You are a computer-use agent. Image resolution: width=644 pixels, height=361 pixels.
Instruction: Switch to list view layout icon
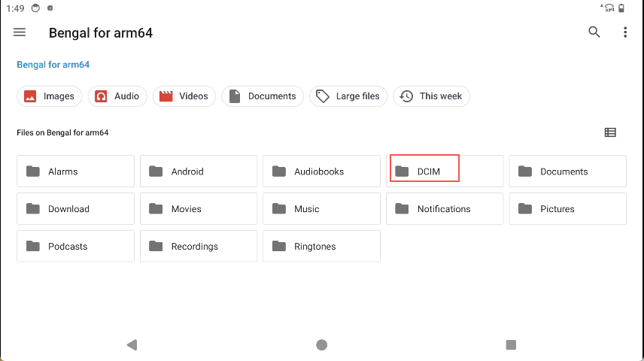click(x=610, y=132)
